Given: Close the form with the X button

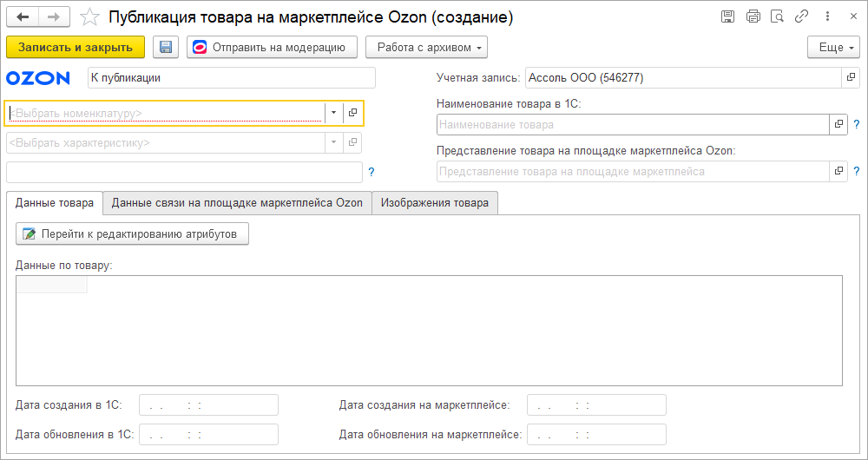Looking at the screenshot, I should [x=853, y=16].
